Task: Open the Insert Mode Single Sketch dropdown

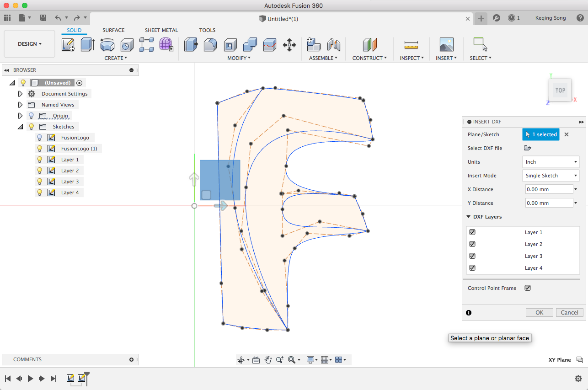Action: pos(551,176)
